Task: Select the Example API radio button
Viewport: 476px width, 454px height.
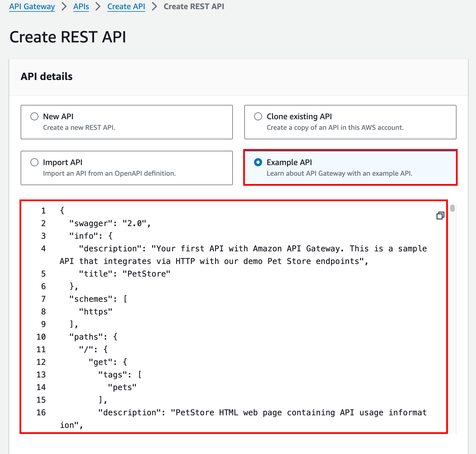Action: click(258, 162)
